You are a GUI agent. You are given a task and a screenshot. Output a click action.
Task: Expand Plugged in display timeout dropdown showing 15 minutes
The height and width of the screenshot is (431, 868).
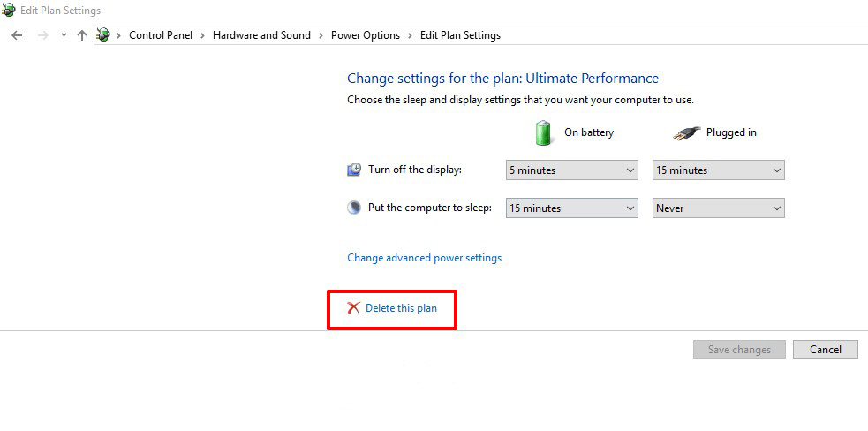click(718, 170)
